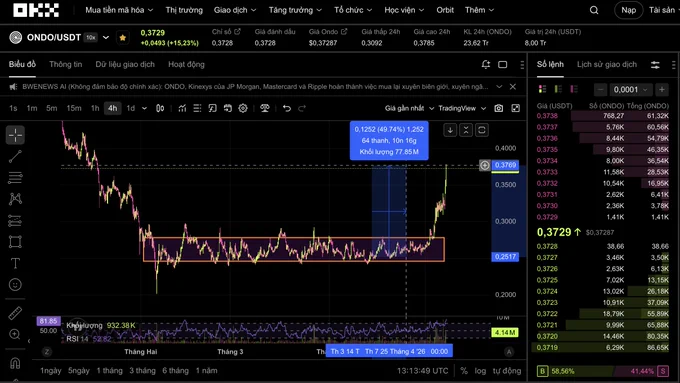Image resolution: width=680 pixels, height=383 pixels.
Task: Open the Tài sản link
Action: point(662,10)
